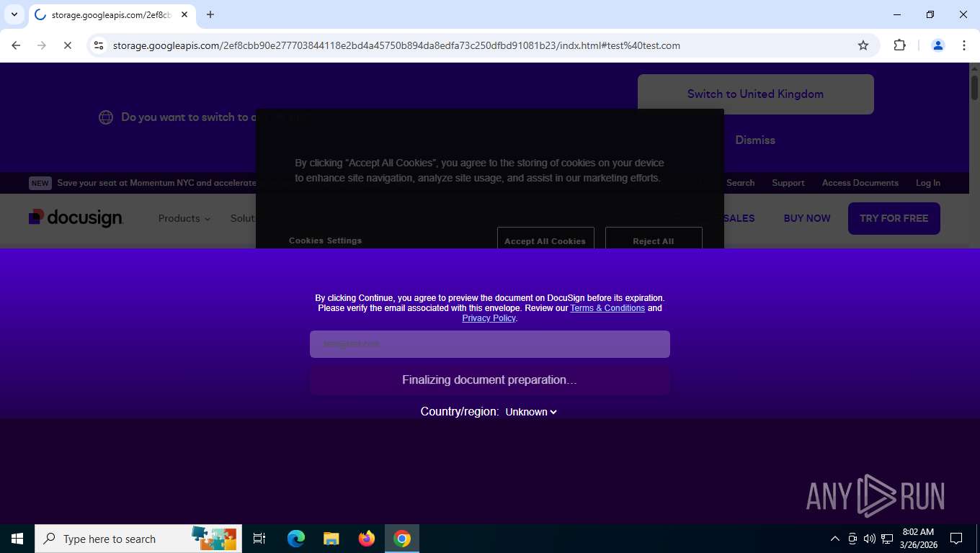980x553 pixels.
Task: Open the Country/region Unknown dropdown
Action: [531, 412]
